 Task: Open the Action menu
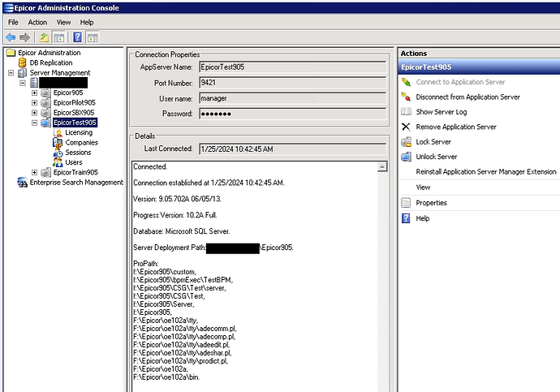click(37, 23)
